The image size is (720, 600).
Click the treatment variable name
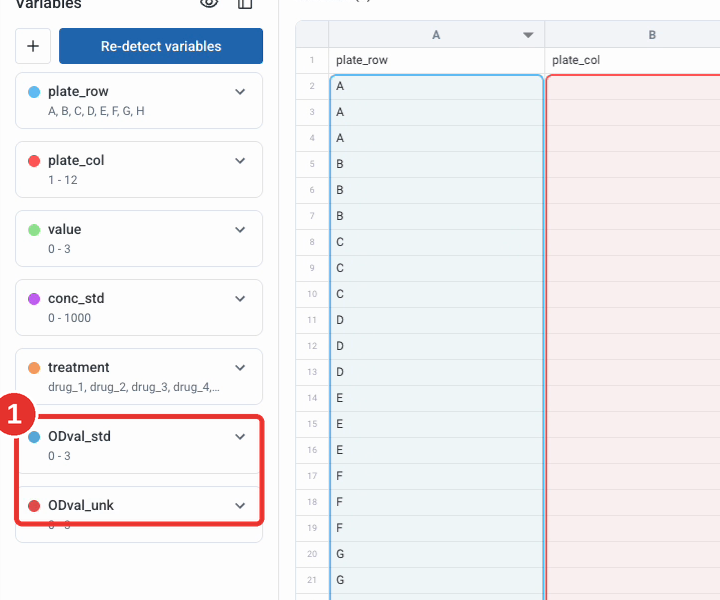coord(79,367)
